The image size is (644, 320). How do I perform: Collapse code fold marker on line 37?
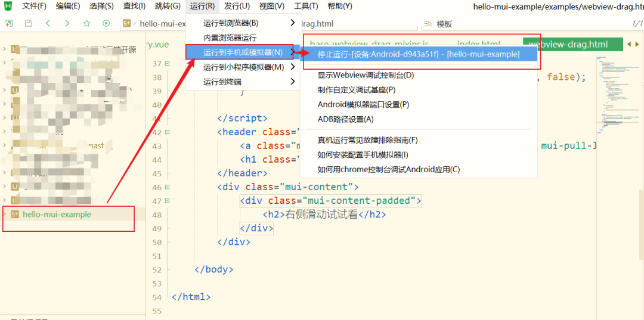click(167, 64)
